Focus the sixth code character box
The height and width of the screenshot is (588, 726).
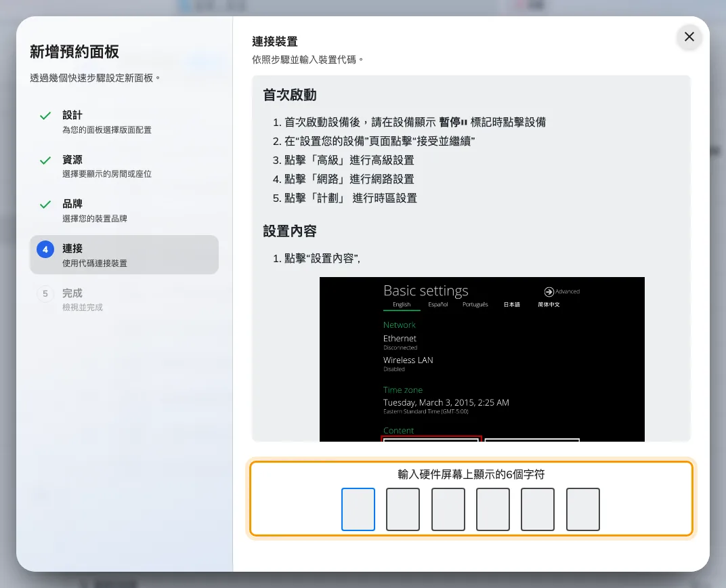pyautogui.click(x=583, y=509)
